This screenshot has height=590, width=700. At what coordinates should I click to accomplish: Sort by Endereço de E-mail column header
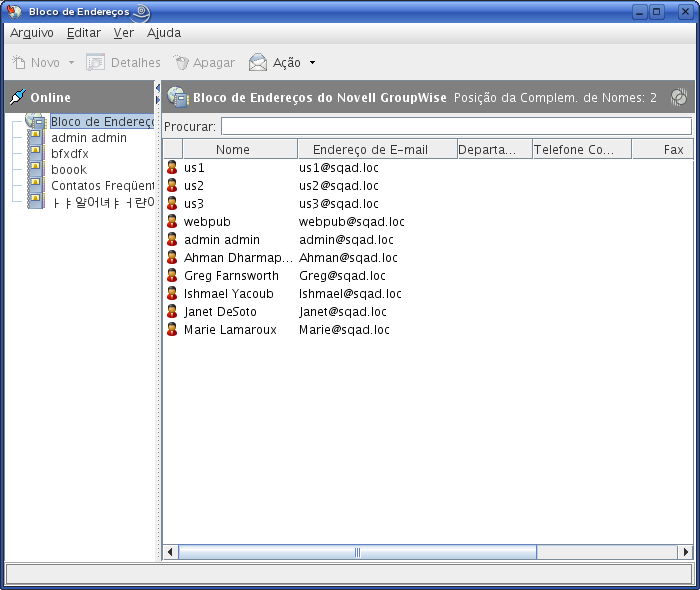pyautogui.click(x=377, y=149)
